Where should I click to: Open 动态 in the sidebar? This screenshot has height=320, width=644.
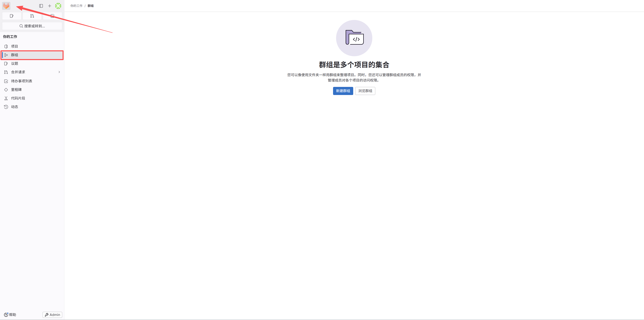point(32,107)
